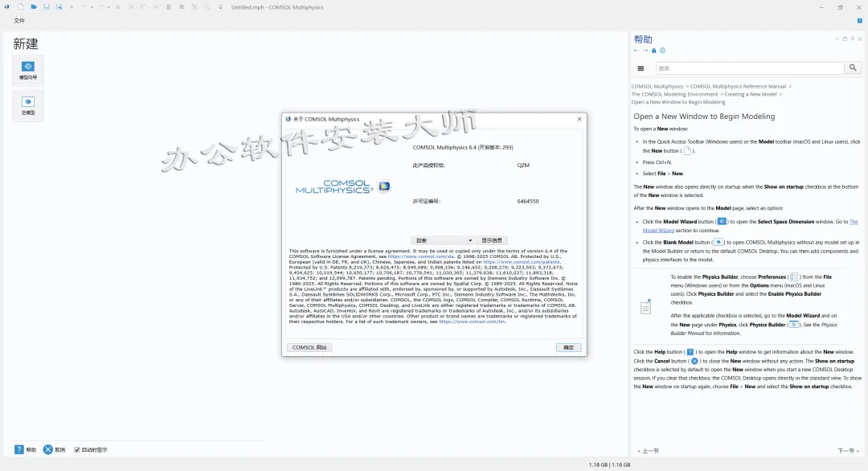The image size is (868, 471).
Task: Close the Help panel
Action: click(x=860, y=39)
